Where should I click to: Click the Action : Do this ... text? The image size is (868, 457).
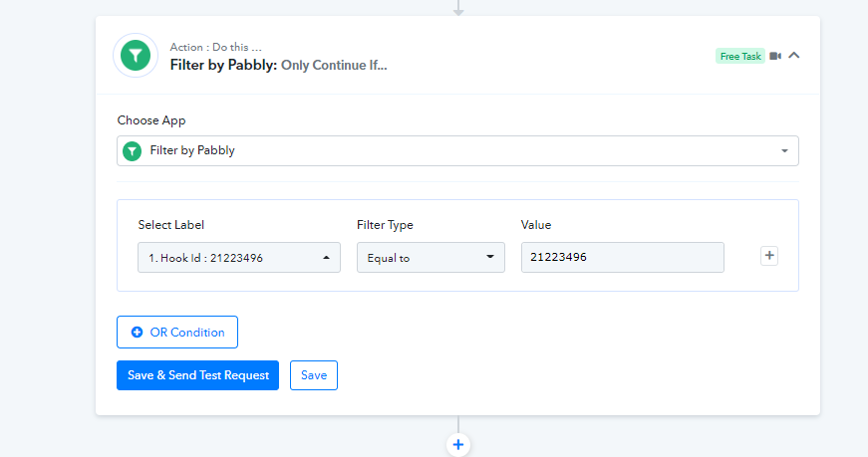[x=216, y=47]
